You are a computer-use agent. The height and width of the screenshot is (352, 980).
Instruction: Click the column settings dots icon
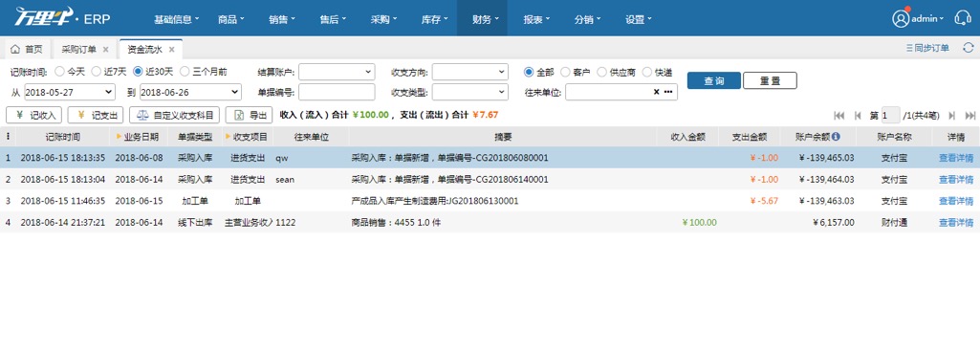(8, 136)
